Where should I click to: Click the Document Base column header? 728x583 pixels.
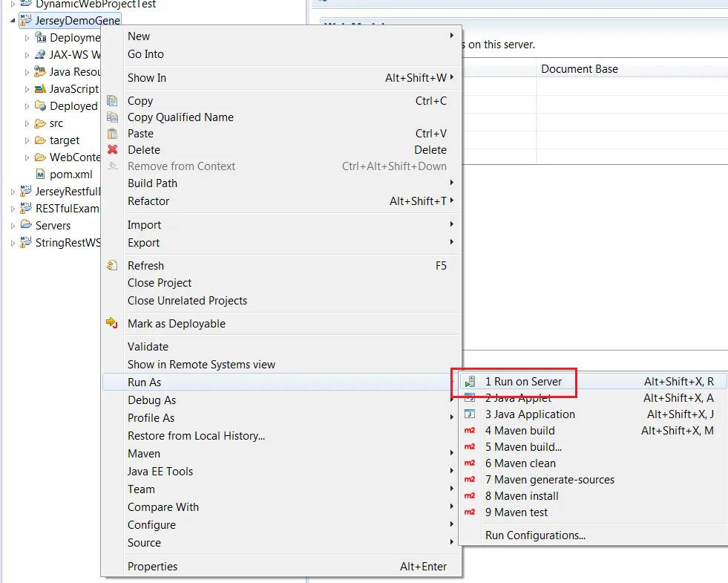coord(632,69)
